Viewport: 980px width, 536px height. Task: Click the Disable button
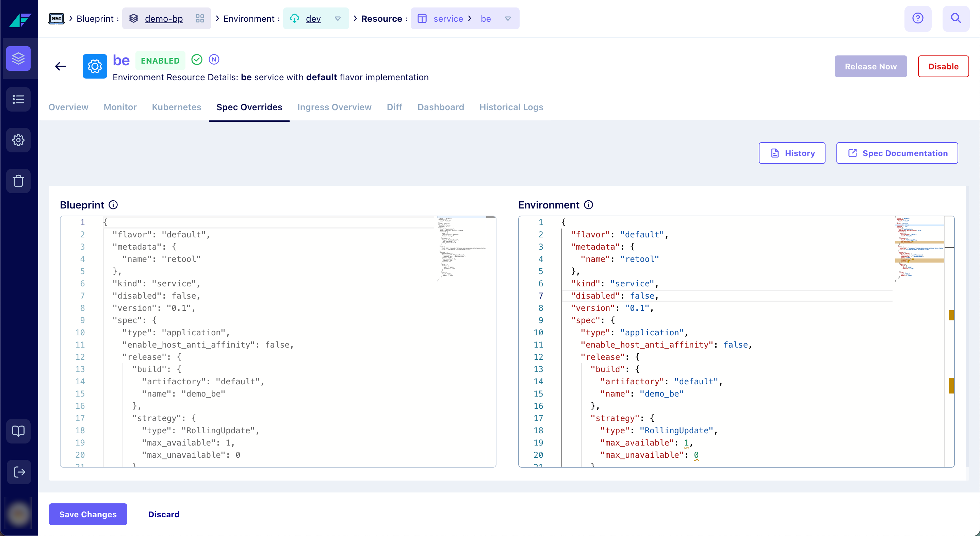pyautogui.click(x=943, y=67)
